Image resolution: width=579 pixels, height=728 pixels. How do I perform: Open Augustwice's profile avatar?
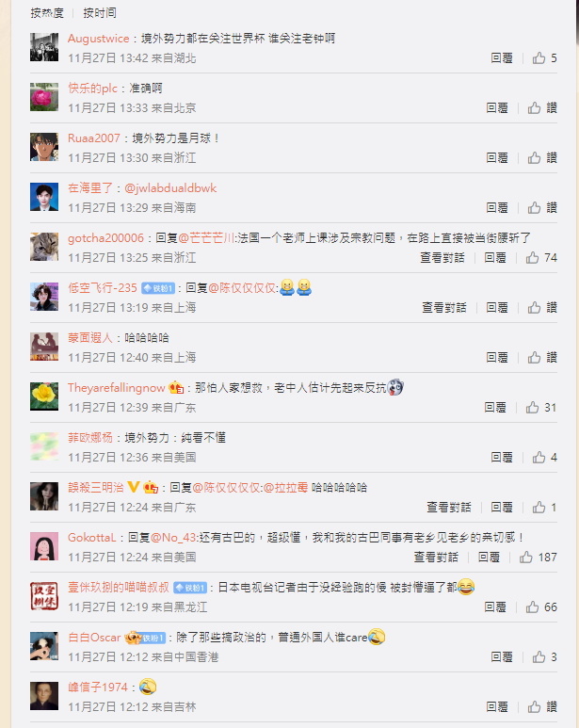[44, 47]
